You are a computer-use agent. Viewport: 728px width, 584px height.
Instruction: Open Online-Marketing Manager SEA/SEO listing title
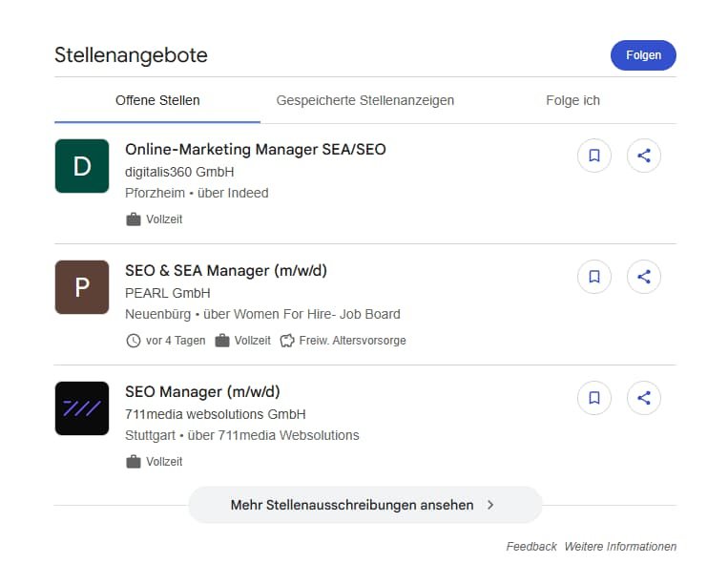point(256,150)
